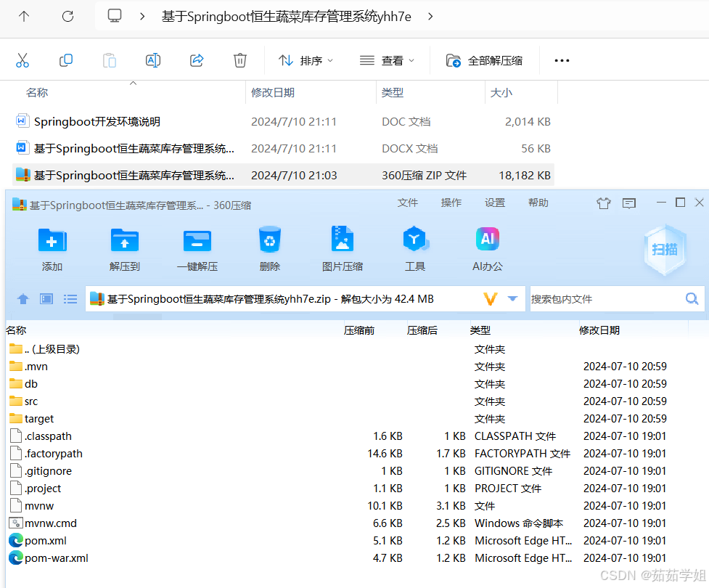Click 一键解压 one-click extract icon
This screenshot has width=709, height=588.
(197, 249)
